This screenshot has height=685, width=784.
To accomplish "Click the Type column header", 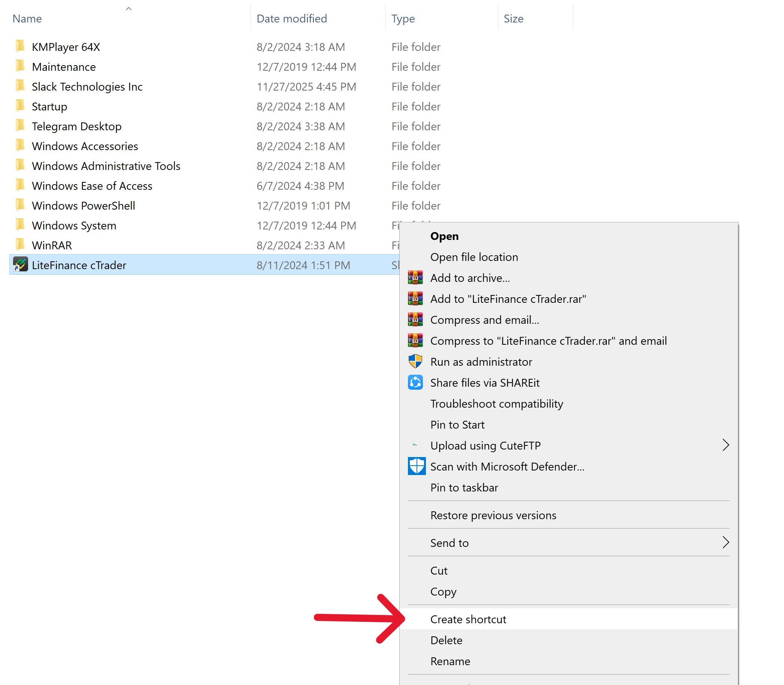I will [403, 19].
